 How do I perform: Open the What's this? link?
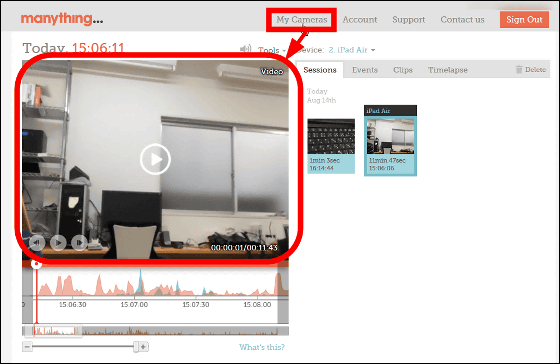pos(262,347)
